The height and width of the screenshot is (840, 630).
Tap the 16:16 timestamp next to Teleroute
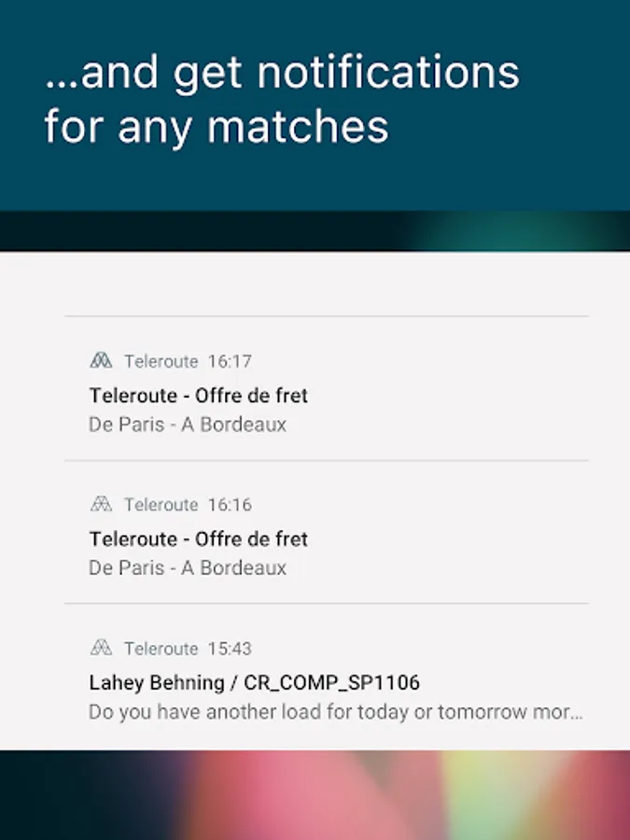click(230, 505)
